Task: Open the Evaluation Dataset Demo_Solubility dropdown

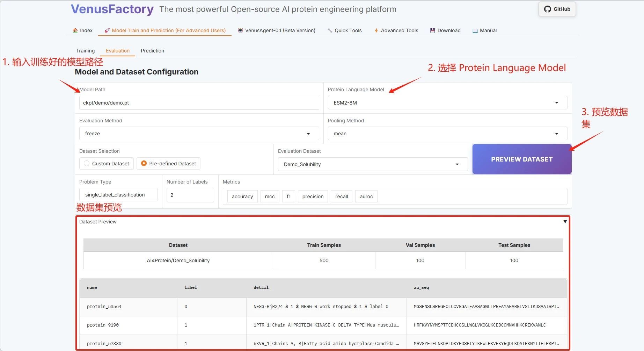Action: point(372,164)
